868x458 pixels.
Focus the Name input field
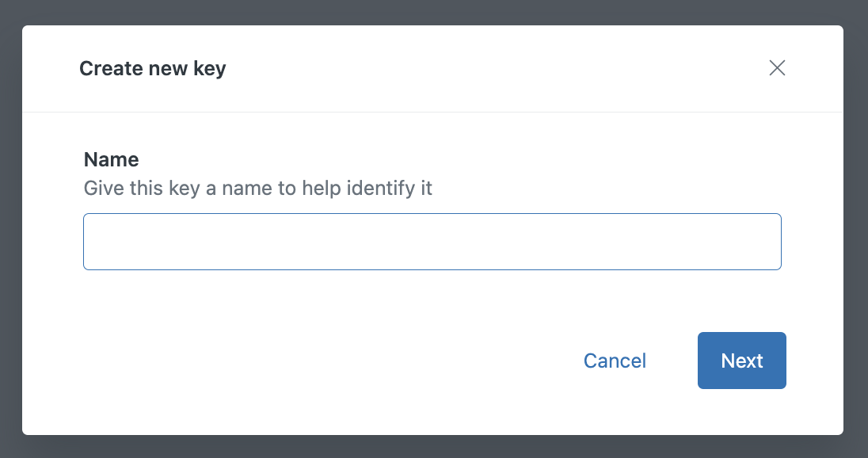point(432,242)
